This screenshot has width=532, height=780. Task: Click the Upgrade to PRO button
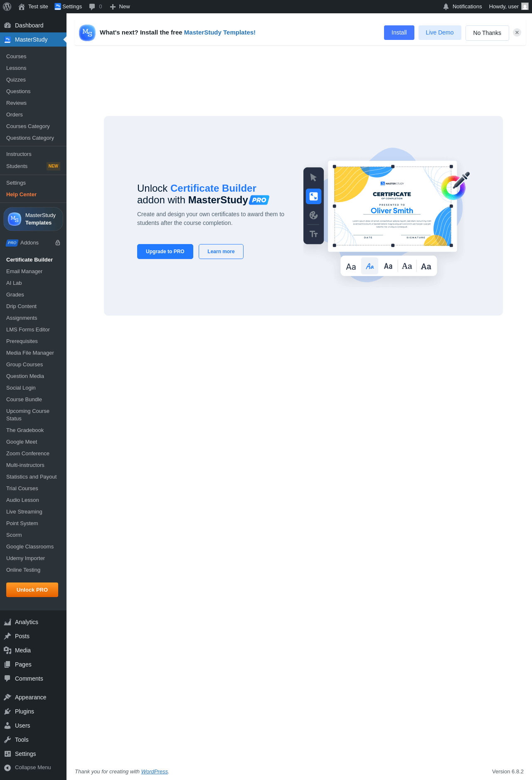(x=165, y=252)
